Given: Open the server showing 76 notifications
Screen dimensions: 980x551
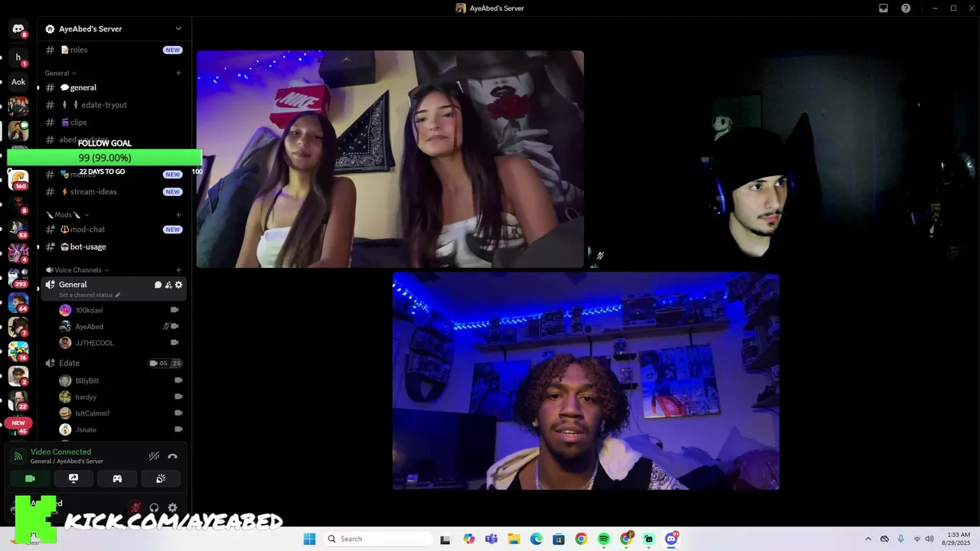Looking at the screenshot, I should click(18, 350).
